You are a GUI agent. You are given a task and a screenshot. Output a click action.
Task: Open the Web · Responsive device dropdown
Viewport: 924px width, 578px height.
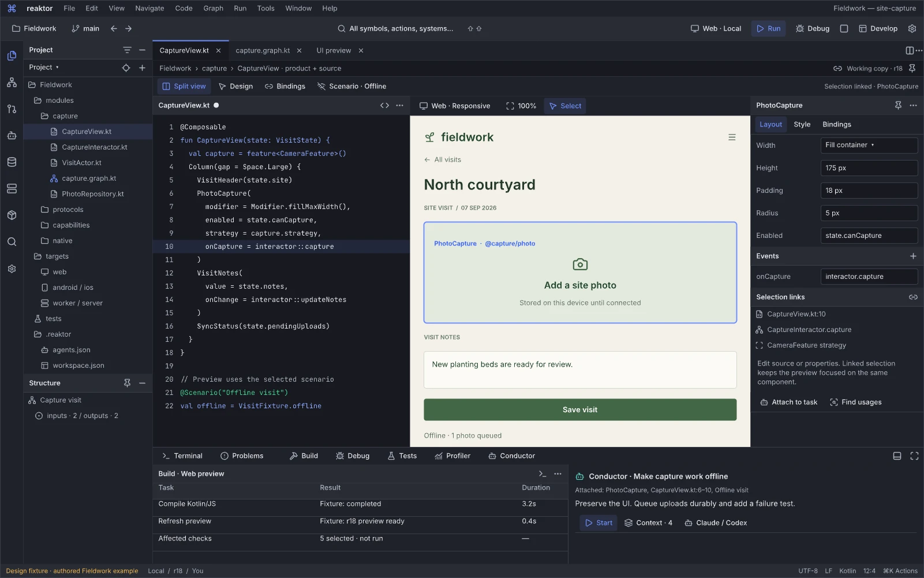point(455,106)
